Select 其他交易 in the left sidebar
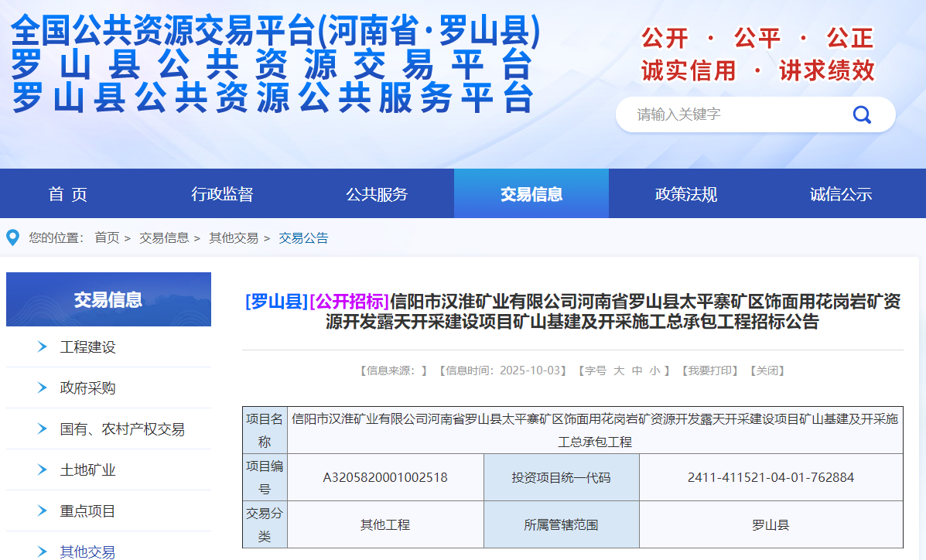Viewport: 926px width, 560px height. click(88, 551)
